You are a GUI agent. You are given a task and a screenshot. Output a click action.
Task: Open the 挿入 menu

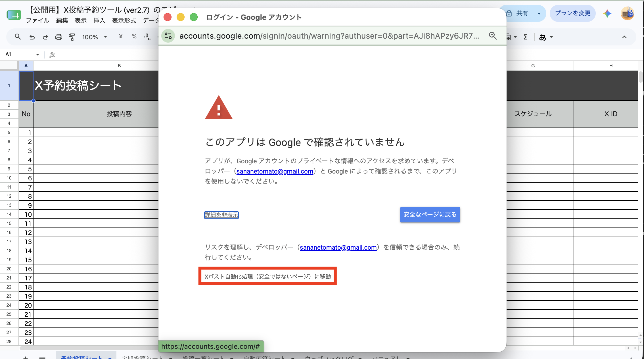99,20
